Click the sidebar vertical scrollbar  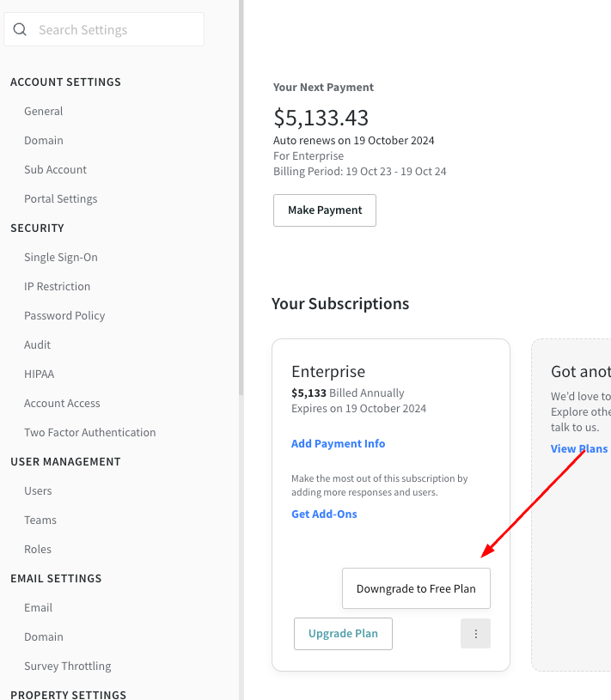(x=241, y=198)
